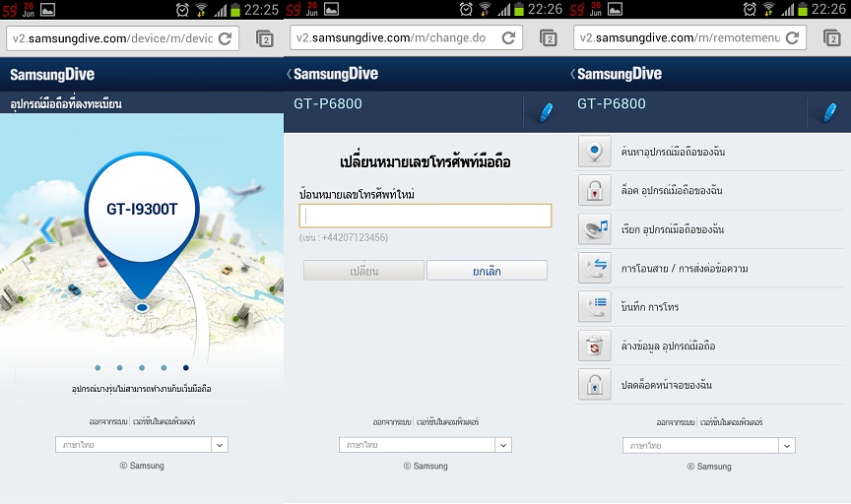Tap the padlock icon for ล็อค อุปกรณ์มือถือของฉัน

tap(595, 190)
